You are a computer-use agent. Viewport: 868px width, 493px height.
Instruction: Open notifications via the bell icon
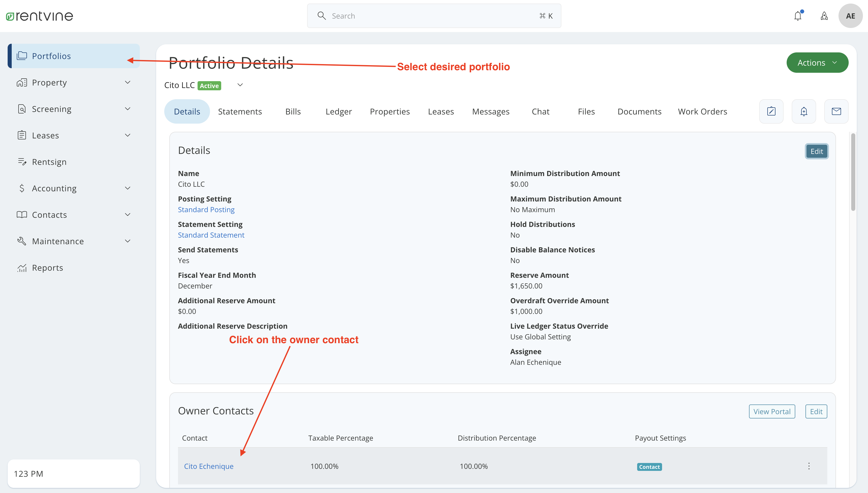point(798,16)
